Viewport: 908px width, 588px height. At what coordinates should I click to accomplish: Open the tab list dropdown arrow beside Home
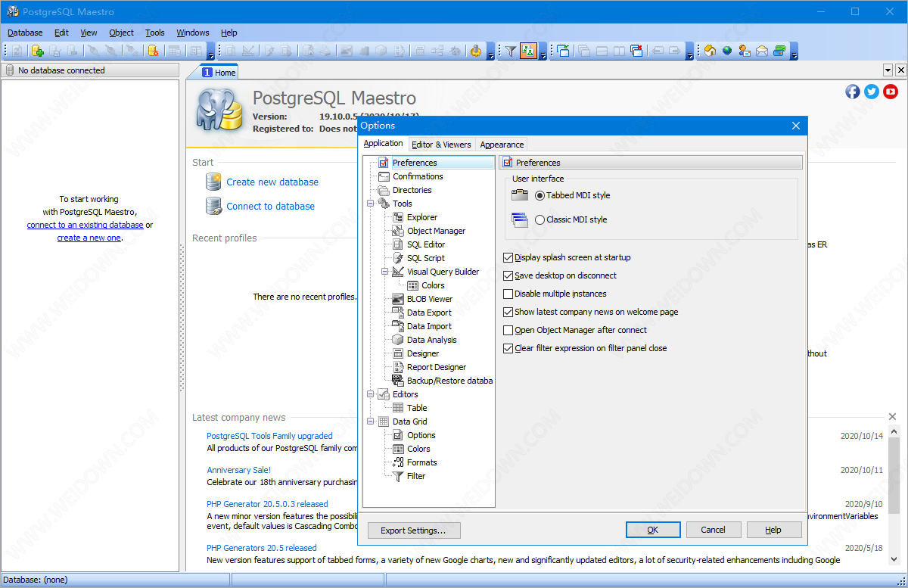coord(888,70)
